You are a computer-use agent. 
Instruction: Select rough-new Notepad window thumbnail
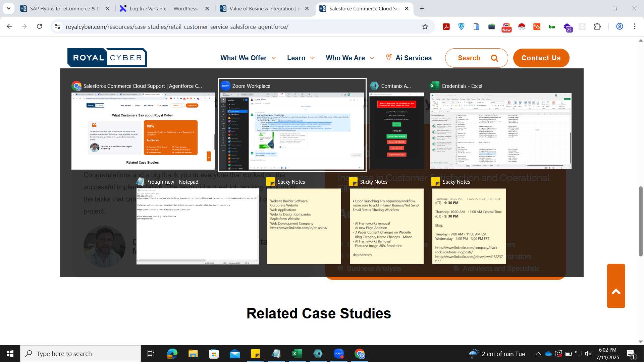pos(198,221)
